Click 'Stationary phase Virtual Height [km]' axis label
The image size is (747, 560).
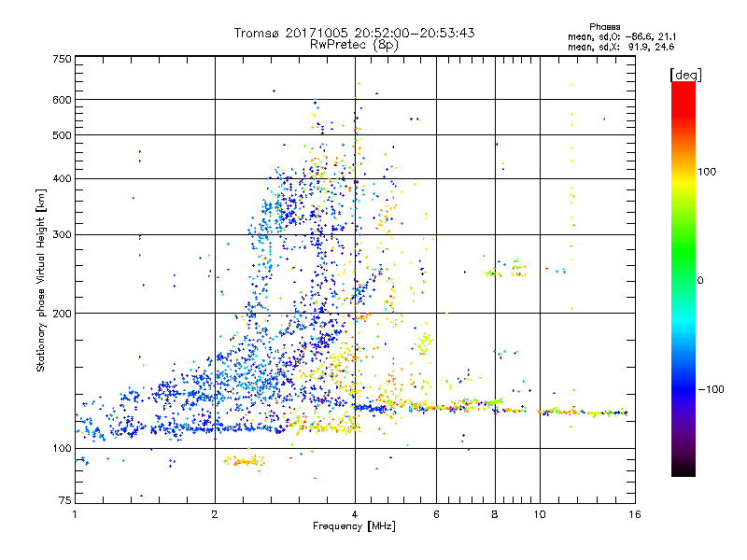click(x=41, y=281)
